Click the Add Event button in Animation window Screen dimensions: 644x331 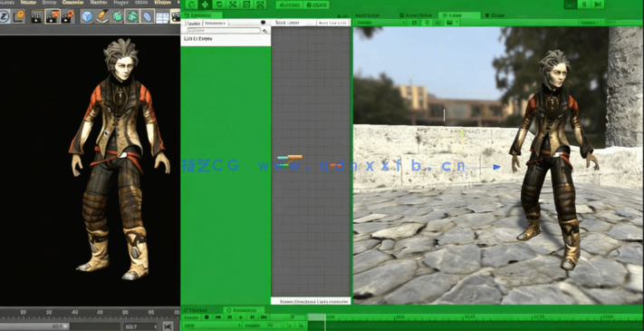pos(301,326)
